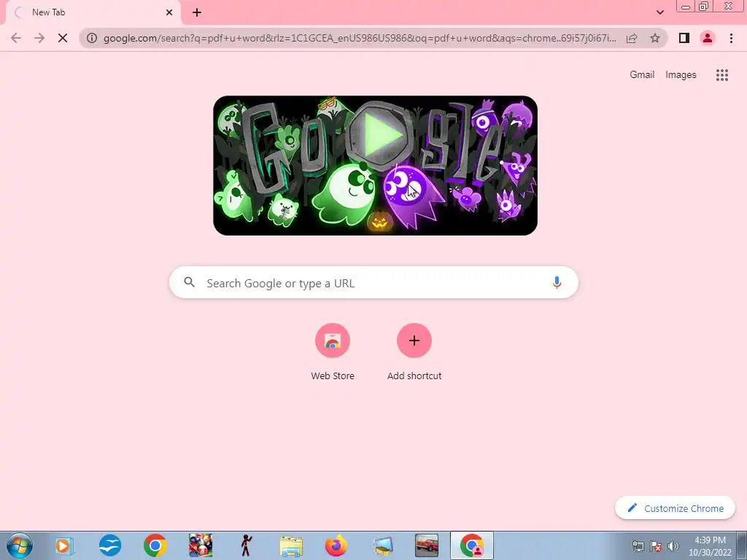Close the New Tab tab
The width and height of the screenshot is (747, 560).
point(169,12)
